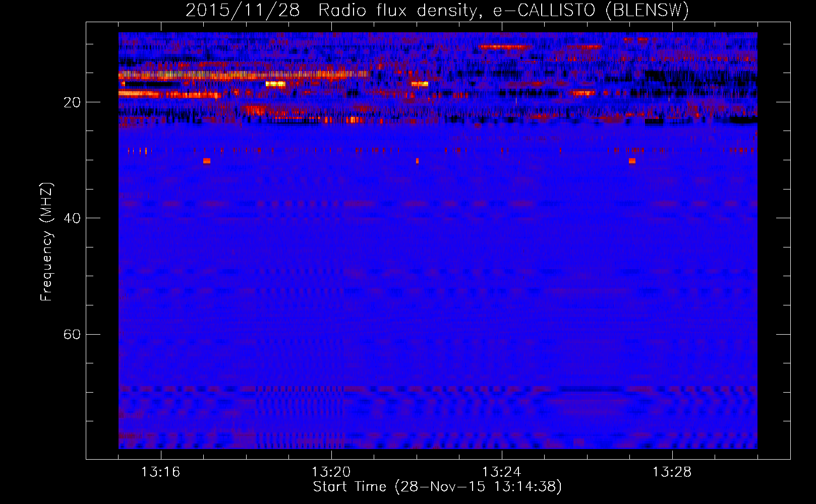
Task: Click the 'Frequency (MHZ)' axis label
Action: pyautogui.click(x=46, y=242)
